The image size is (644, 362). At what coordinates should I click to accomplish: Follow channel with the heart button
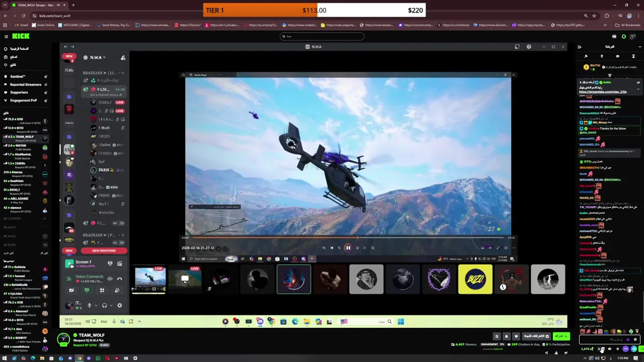[x=516, y=336]
